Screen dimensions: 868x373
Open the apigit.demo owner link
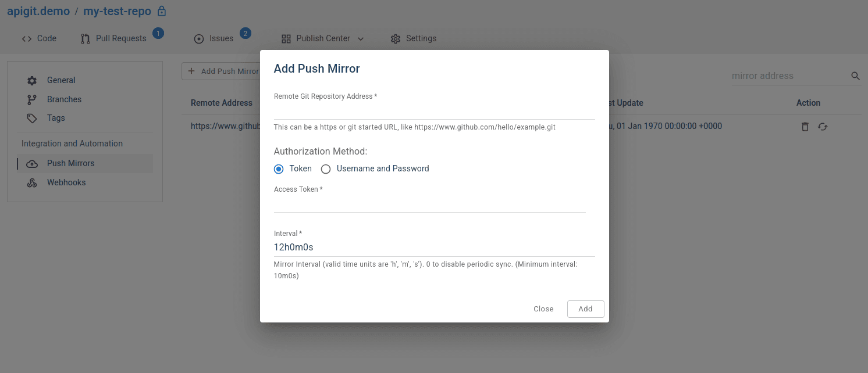[38, 11]
